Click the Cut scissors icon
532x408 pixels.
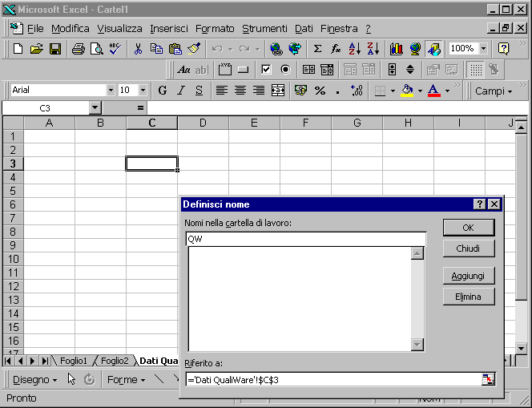[x=138, y=49]
